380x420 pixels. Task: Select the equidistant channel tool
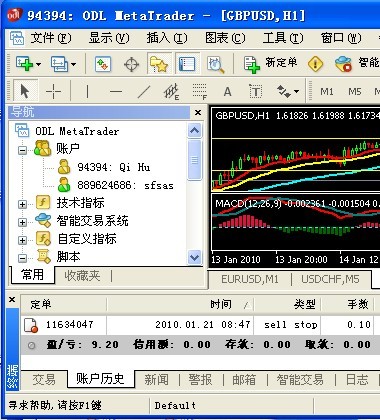pyautogui.click(x=172, y=92)
